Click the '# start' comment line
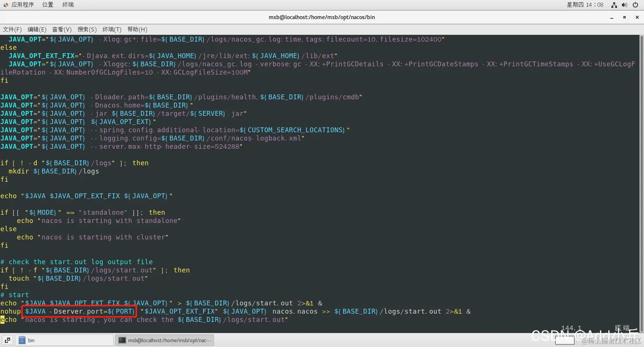This screenshot has width=644, height=347. pyautogui.click(x=15, y=295)
